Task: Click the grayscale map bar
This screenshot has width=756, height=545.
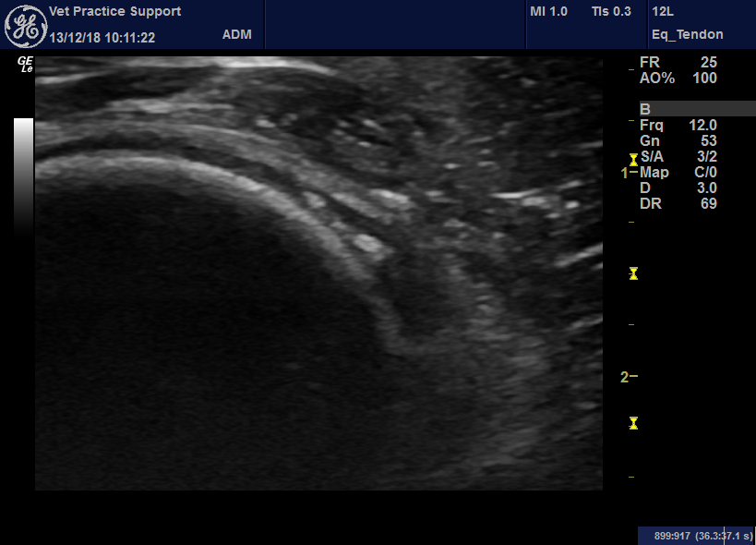Action: click(x=24, y=176)
